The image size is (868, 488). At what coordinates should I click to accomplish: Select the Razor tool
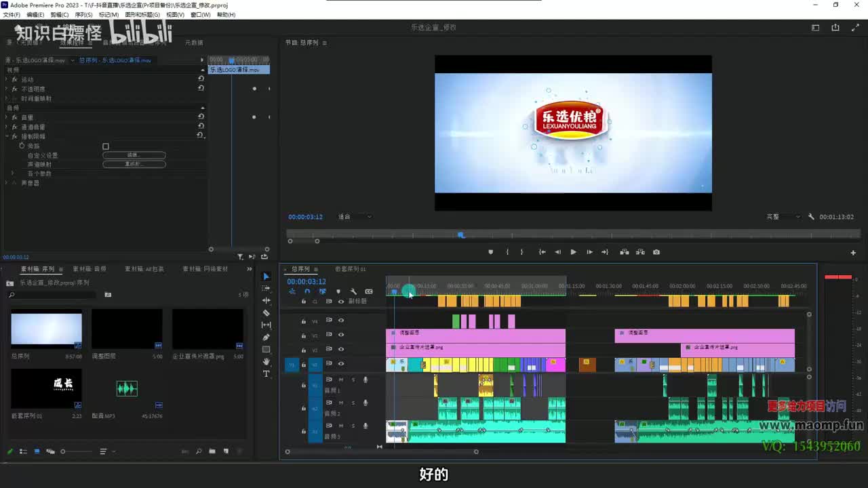266,312
